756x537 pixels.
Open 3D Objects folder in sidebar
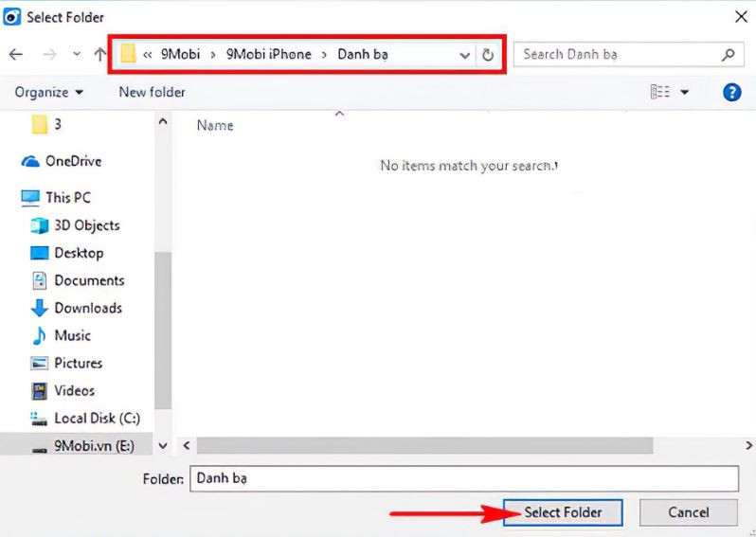tap(86, 225)
